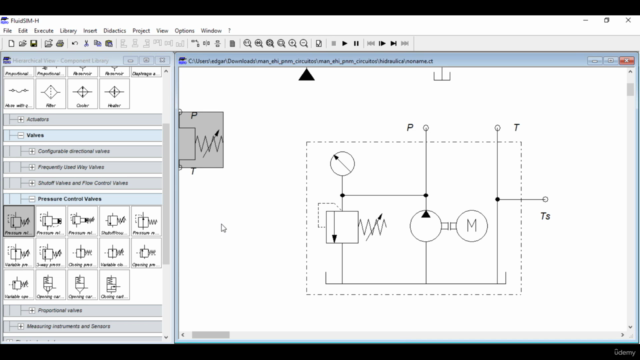Pick the selected Pressure relief valve tile
The height and width of the screenshot is (360, 640).
coord(19,221)
